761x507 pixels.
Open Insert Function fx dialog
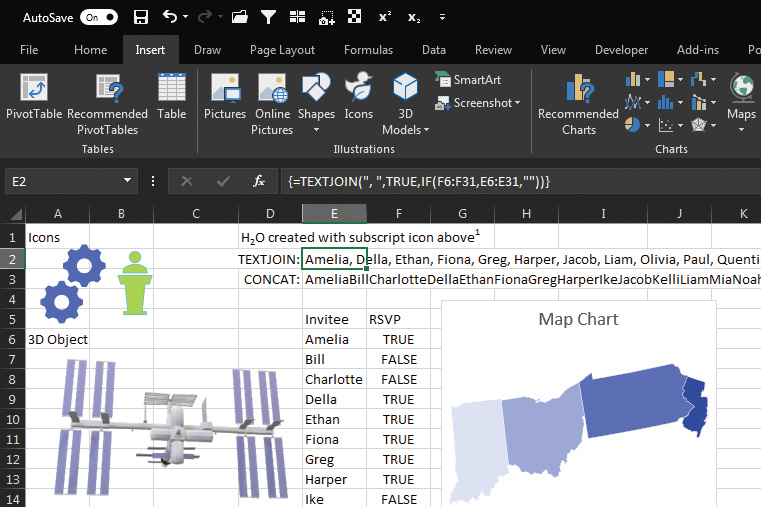tap(259, 181)
